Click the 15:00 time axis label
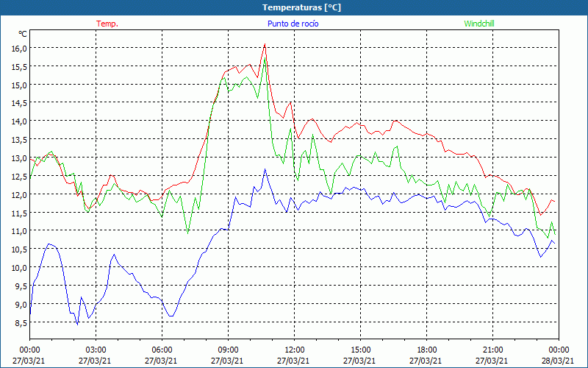 tap(360, 350)
